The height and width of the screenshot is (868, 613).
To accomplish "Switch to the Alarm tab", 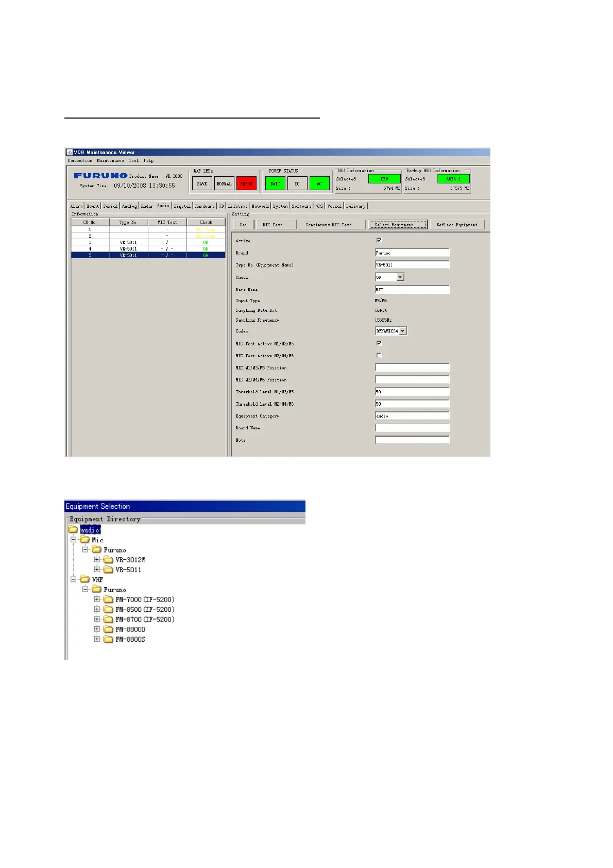I will point(76,206).
